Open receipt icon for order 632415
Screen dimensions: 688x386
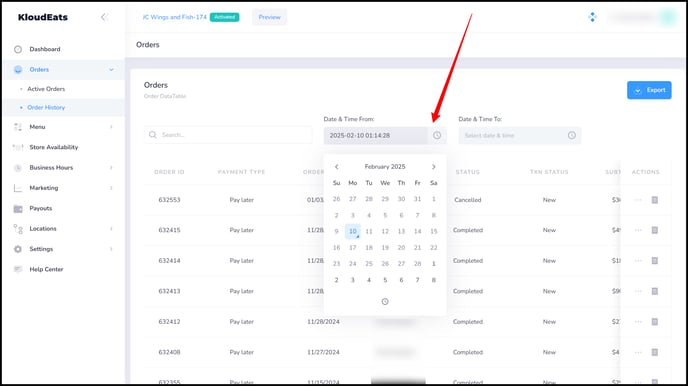point(655,230)
